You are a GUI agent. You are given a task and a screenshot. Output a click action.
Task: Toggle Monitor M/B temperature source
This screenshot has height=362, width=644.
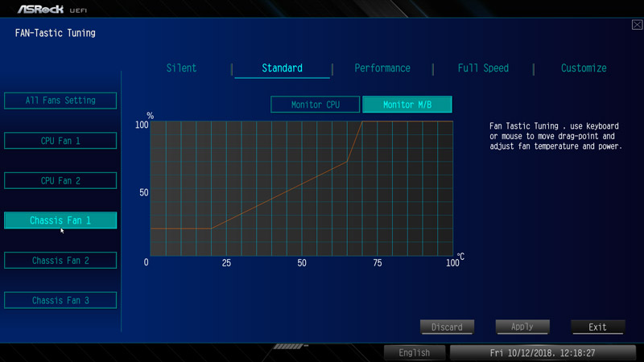tap(407, 105)
